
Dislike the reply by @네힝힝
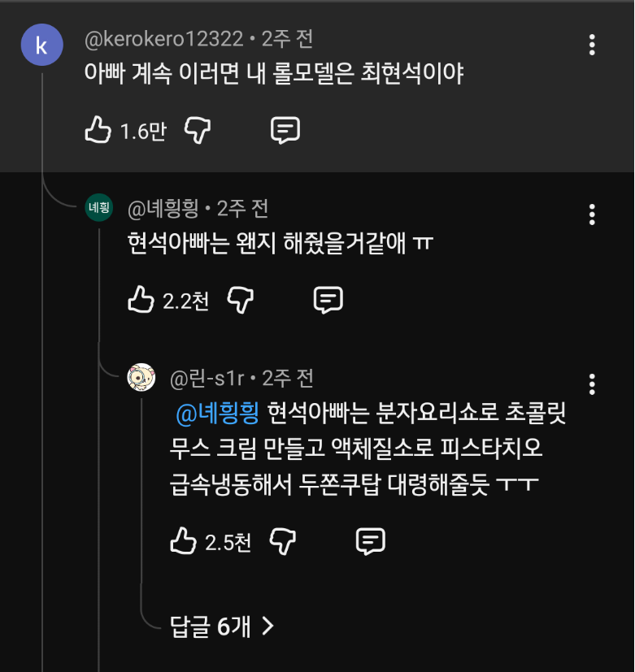point(241,300)
